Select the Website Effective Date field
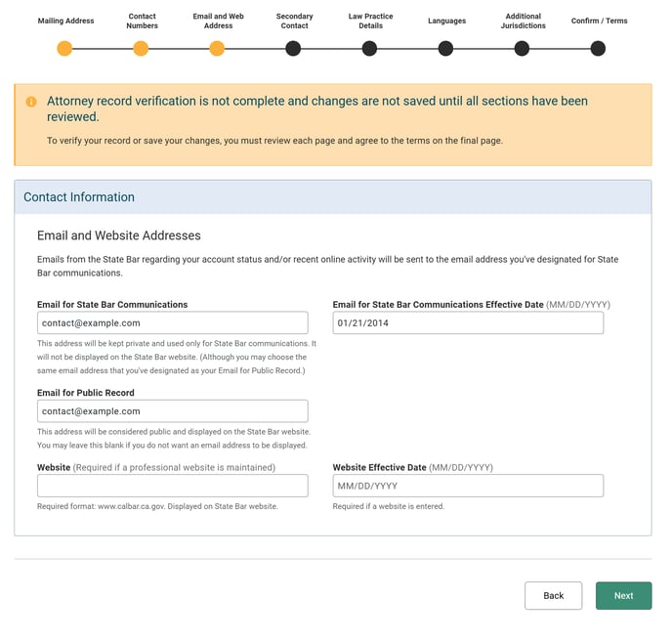Screen dimensions: 672x641 (467, 486)
